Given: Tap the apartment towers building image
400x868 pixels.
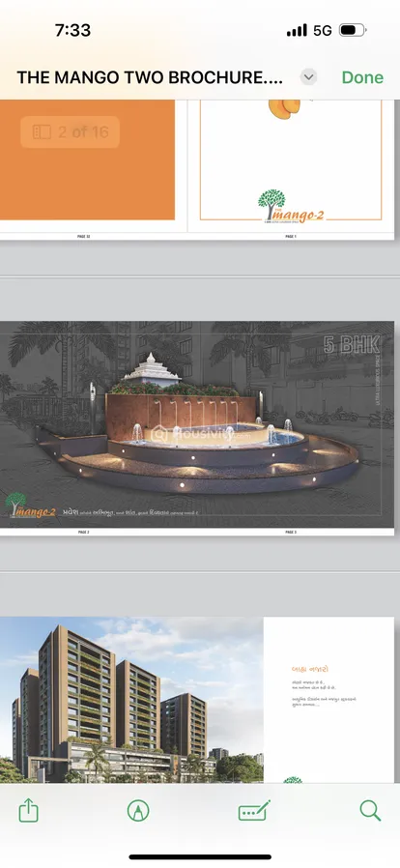Looking at the screenshot, I should pos(131,700).
